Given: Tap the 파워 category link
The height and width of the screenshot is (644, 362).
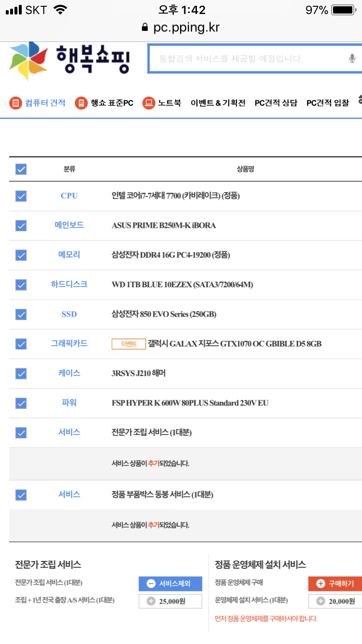Looking at the screenshot, I should pos(69,403).
